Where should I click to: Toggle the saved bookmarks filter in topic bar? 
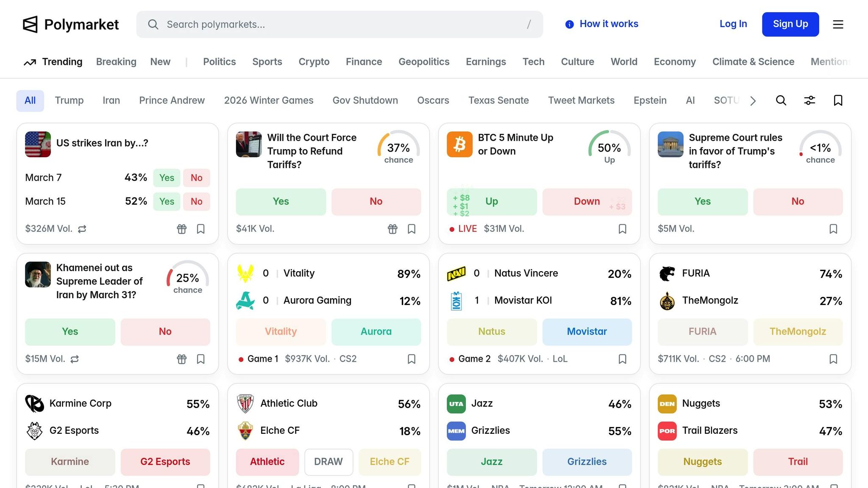(x=838, y=100)
